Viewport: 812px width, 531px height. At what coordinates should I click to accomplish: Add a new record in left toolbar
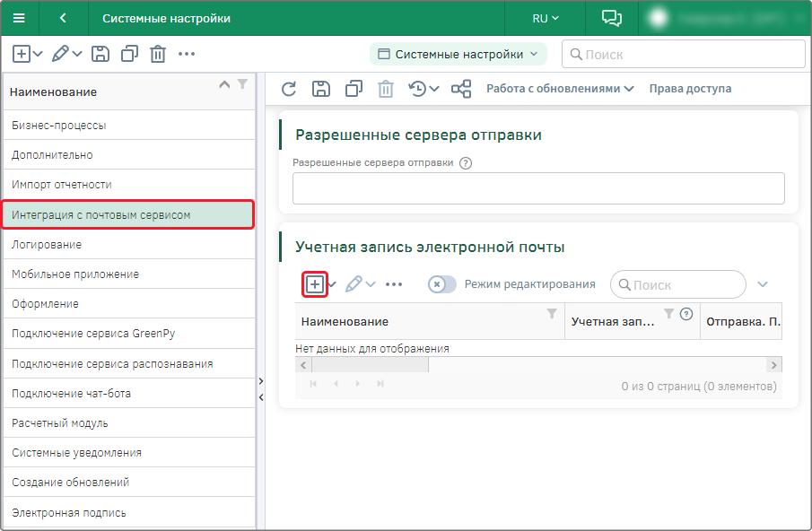pos(22,54)
